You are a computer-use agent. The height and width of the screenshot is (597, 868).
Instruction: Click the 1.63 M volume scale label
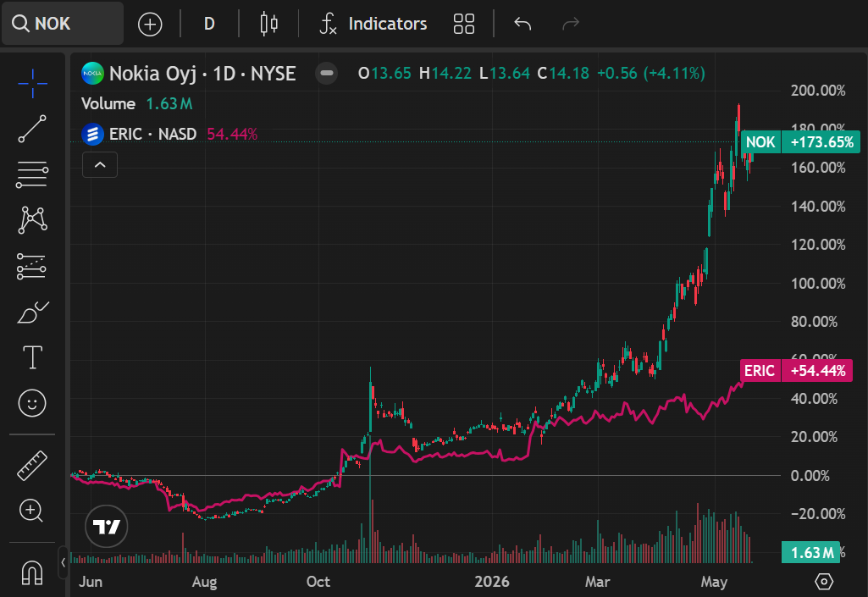click(x=811, y=552)
